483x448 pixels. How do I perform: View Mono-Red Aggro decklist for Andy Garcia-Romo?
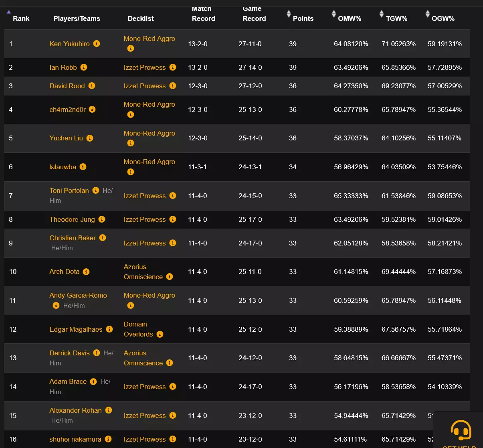tap(150, 295)
